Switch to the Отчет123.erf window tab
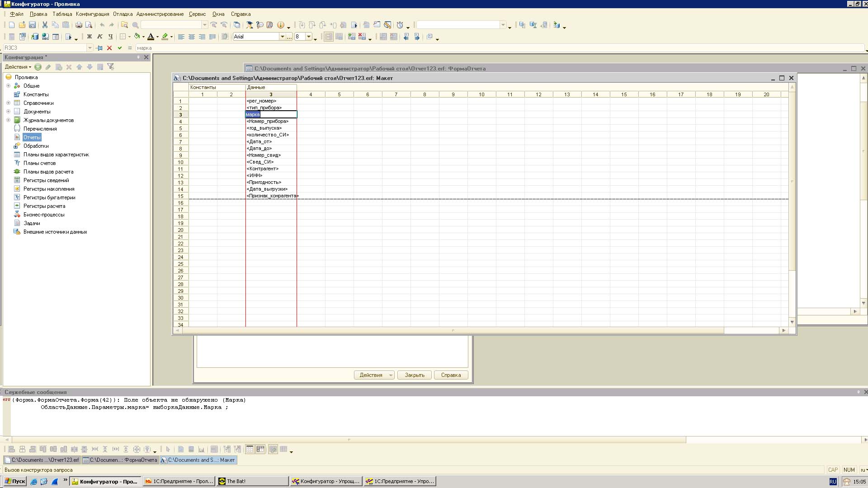The height and width of the screenshot is (488, 868). click(42, 460)
